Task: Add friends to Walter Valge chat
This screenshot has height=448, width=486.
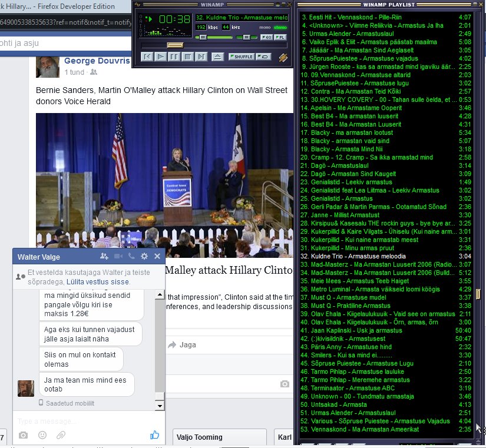Action: pos(104,256)
